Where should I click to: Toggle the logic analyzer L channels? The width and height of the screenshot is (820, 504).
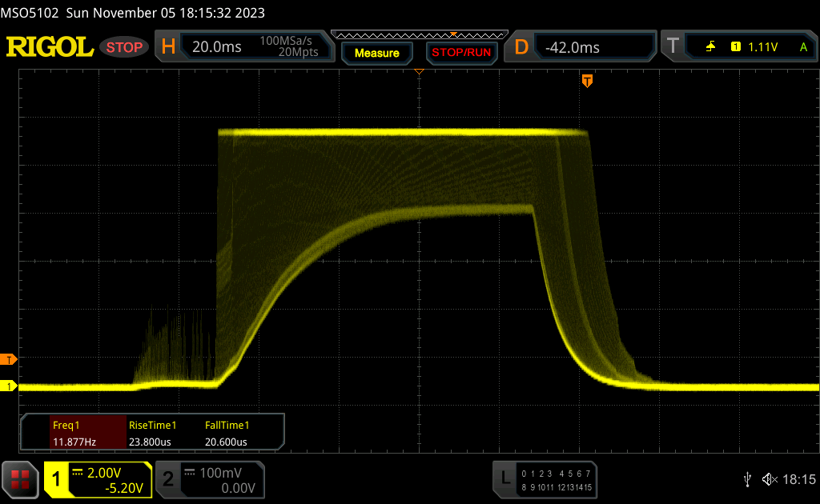[504, 478]
